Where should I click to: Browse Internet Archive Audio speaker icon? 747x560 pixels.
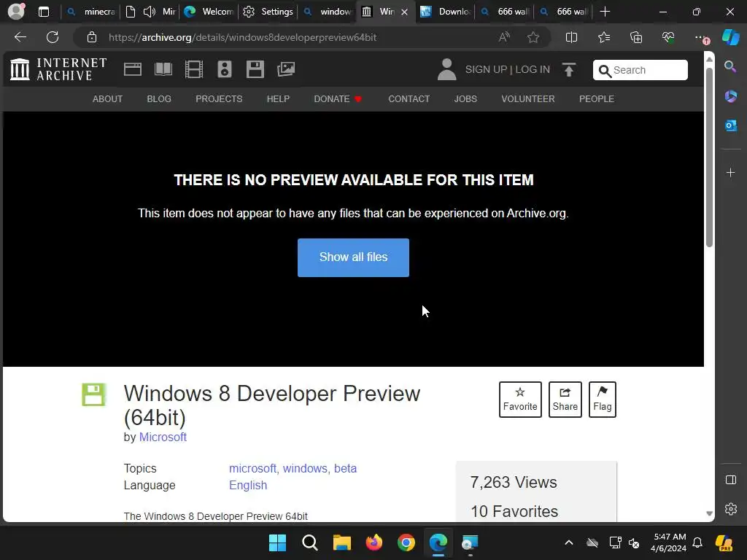click(225, 69)
